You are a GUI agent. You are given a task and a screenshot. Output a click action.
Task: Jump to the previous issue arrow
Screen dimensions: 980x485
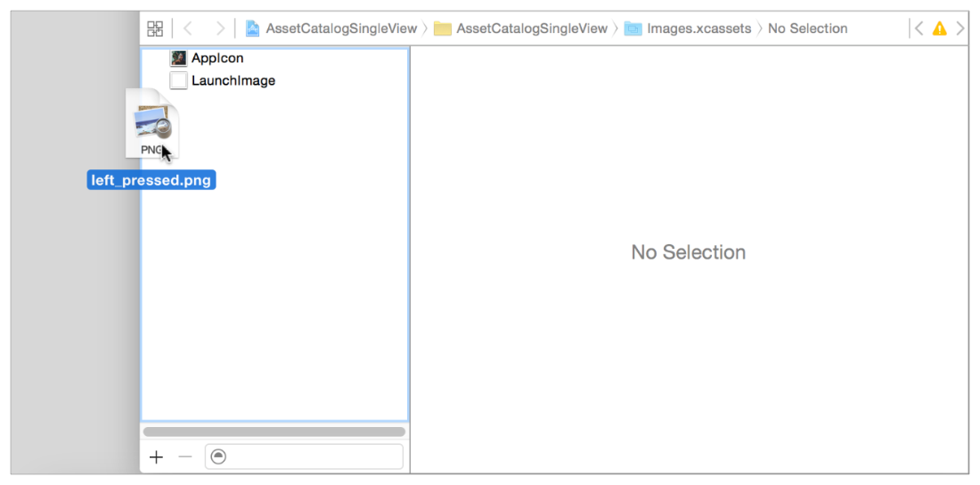click(x=919, y=29)
